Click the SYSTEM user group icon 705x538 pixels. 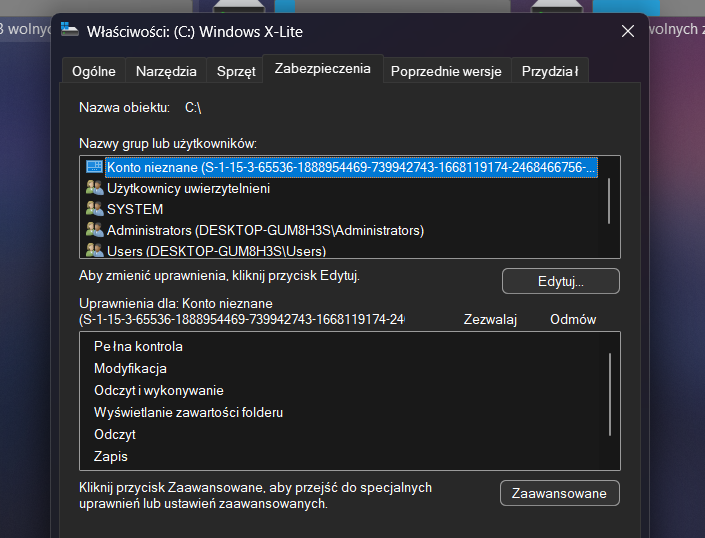click(94, 209)
